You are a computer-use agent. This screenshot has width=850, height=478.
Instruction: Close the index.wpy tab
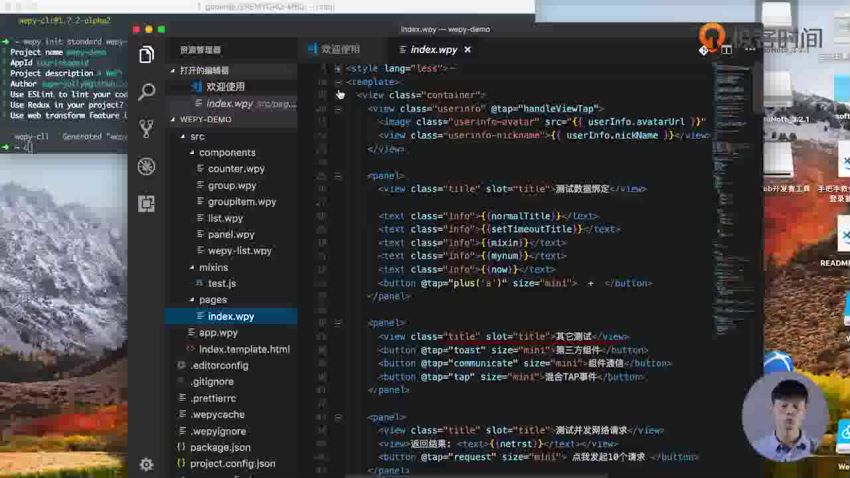[x=468, y=49]
